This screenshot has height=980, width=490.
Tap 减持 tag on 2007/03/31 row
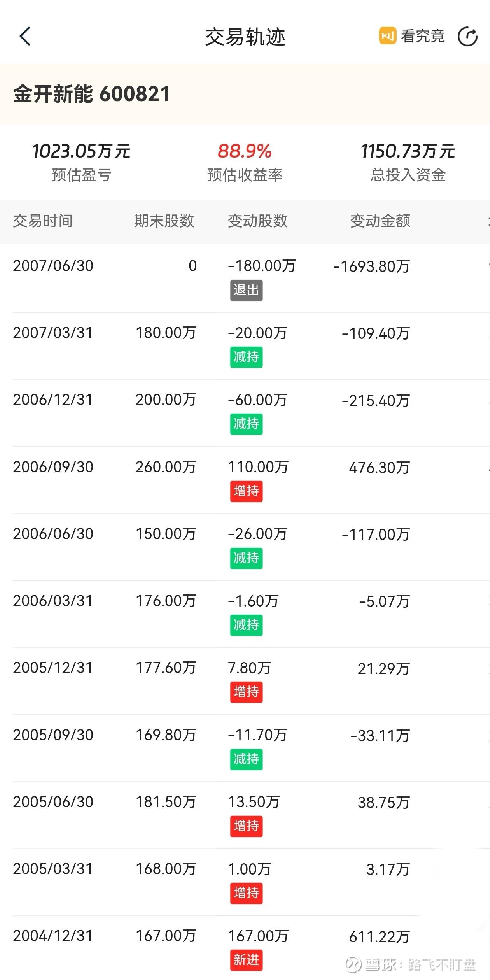pos(246,357)
